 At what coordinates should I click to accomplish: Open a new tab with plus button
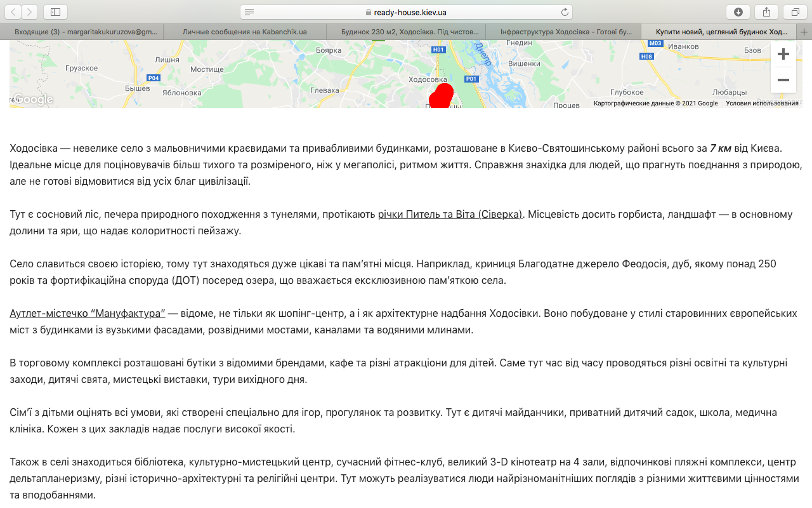tap(804, 32)
